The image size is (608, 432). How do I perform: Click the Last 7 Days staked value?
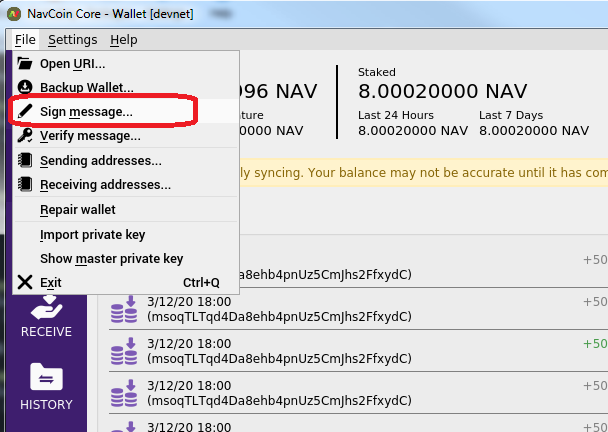[534, 131]
